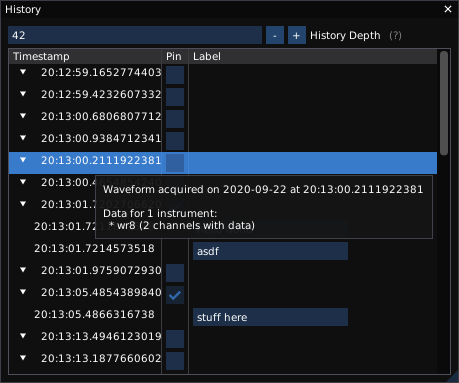Click the Label column header

(207, 56)
